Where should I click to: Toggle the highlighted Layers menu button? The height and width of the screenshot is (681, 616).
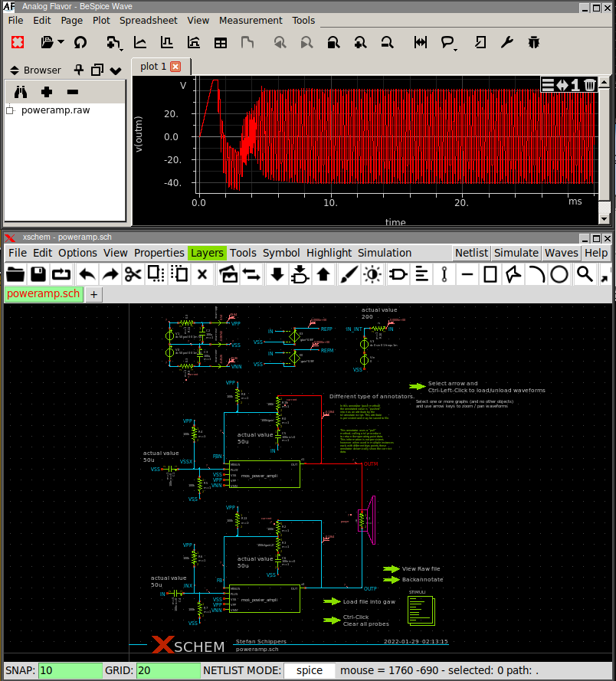[x=207, y=253]
